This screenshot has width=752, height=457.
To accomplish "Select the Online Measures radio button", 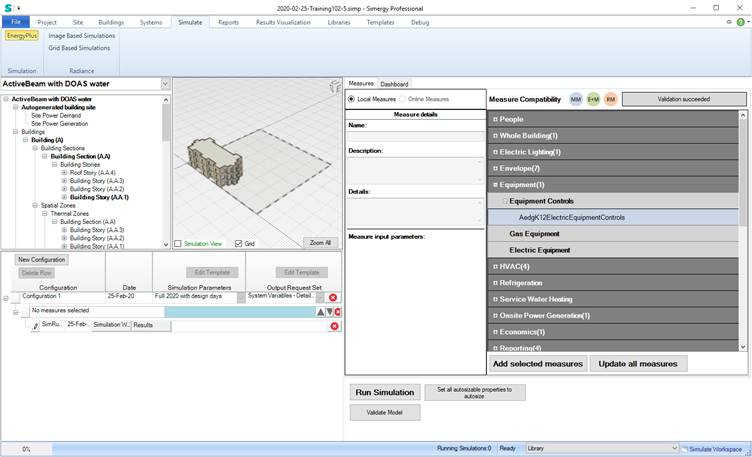I will click(x=402, y=99).
